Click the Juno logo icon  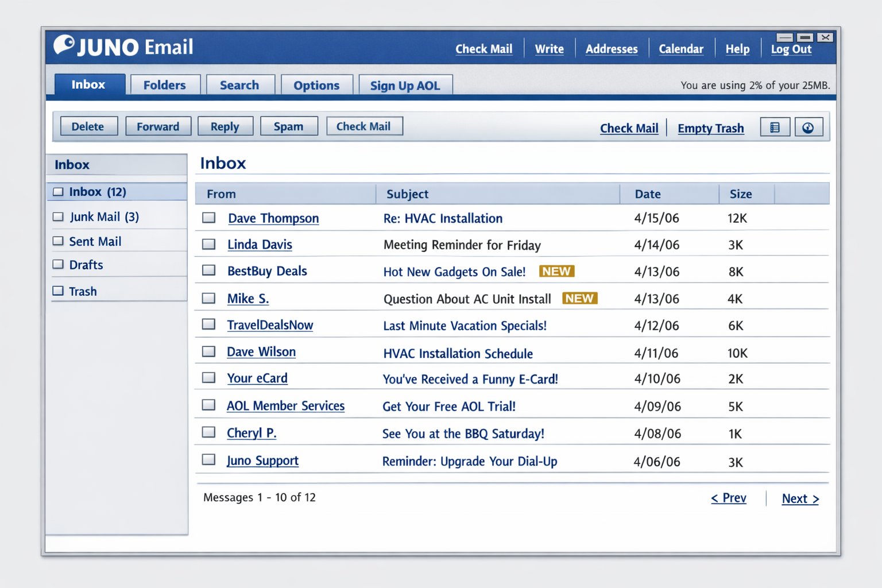[64, 45]
